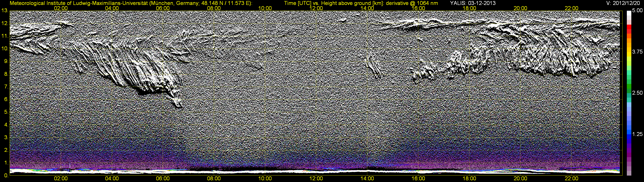Click the top time axis label 08:00
This screenshot has width=644, height=182.
coord(214,8)
